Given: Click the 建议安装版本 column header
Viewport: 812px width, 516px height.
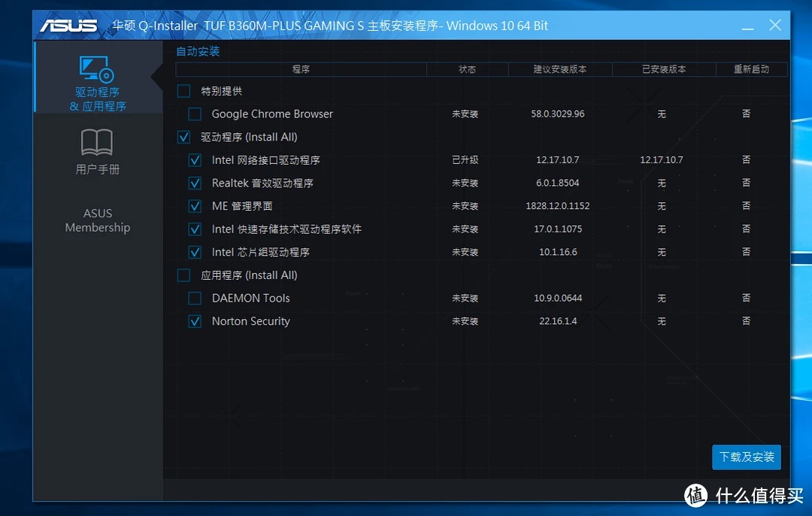Looking at the screenshot, I should (559, 69).
